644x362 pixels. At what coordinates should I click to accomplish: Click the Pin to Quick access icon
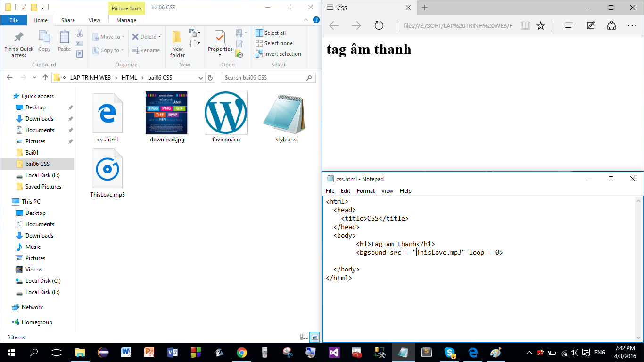click(x=19, y=38)
